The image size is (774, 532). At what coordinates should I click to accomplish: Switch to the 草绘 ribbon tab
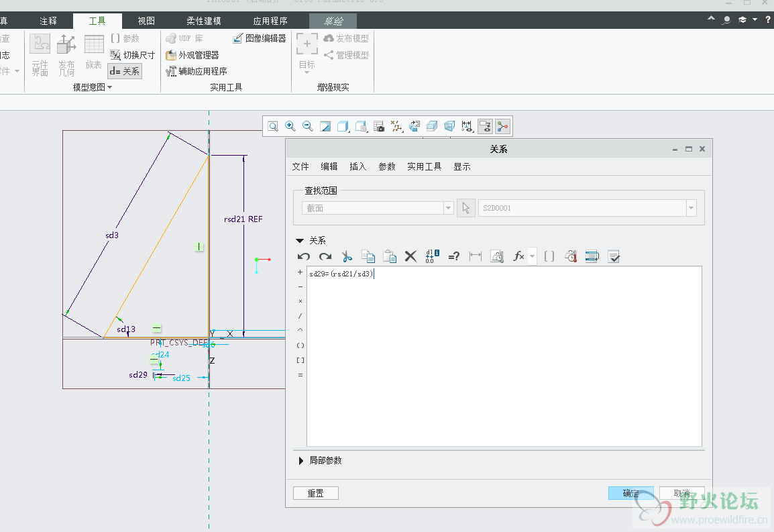[333, 21]
